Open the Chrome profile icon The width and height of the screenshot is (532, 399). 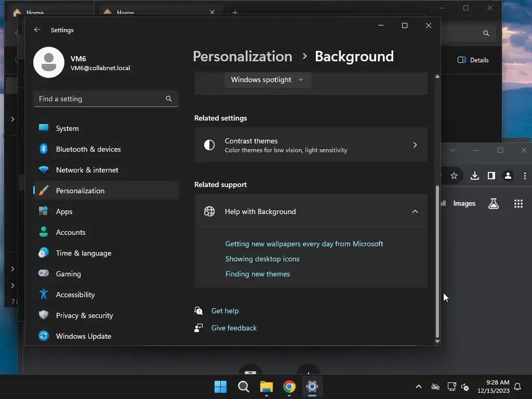click(508, 176)
